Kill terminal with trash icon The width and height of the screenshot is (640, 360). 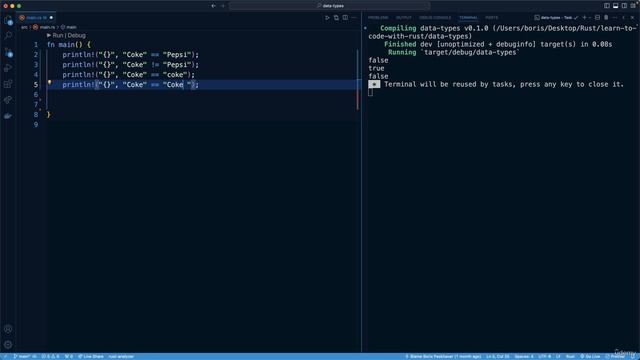606,18
